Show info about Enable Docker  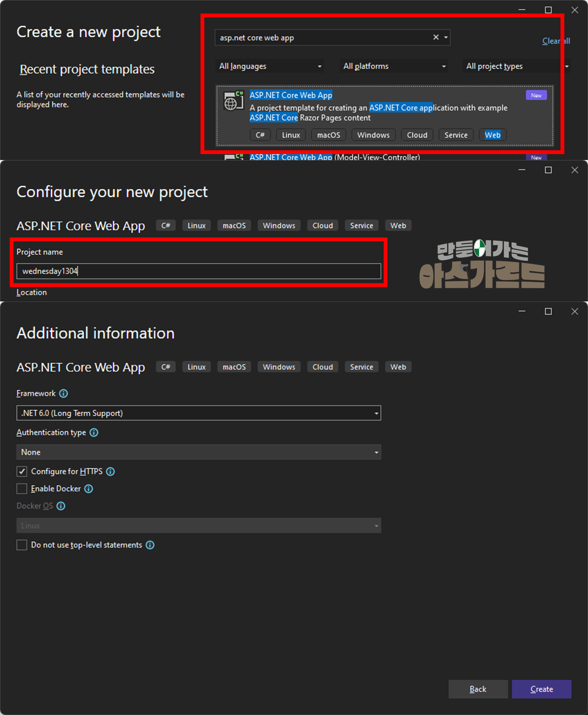point(88,489)
